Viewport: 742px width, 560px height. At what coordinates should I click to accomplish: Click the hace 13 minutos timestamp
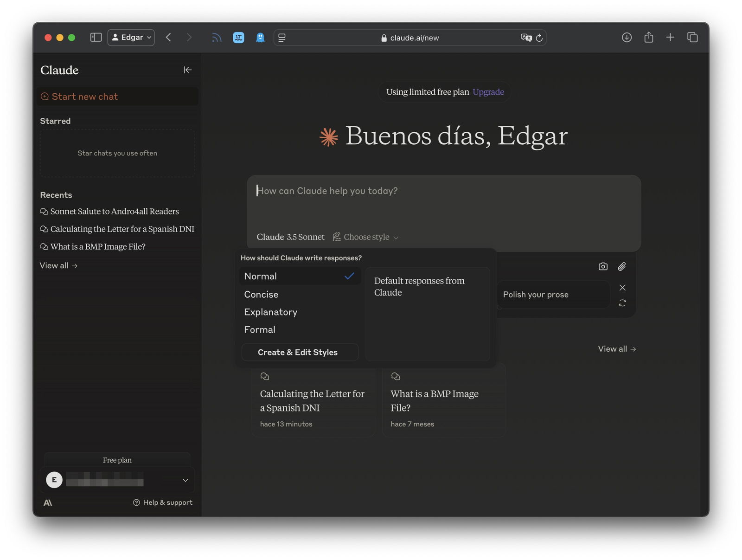(286, 424)
